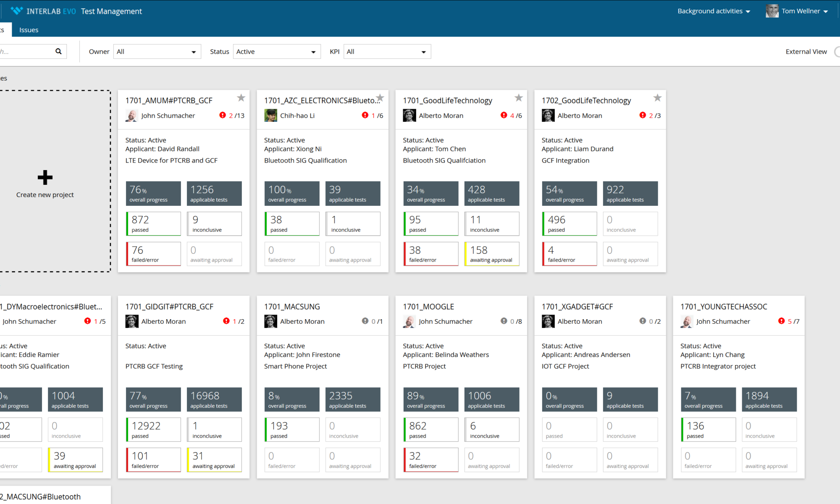Mark 1702_GoodLifeTechnology as favorite
The width and height of the screenshot is (840, 504).
(x=657, y=98)
